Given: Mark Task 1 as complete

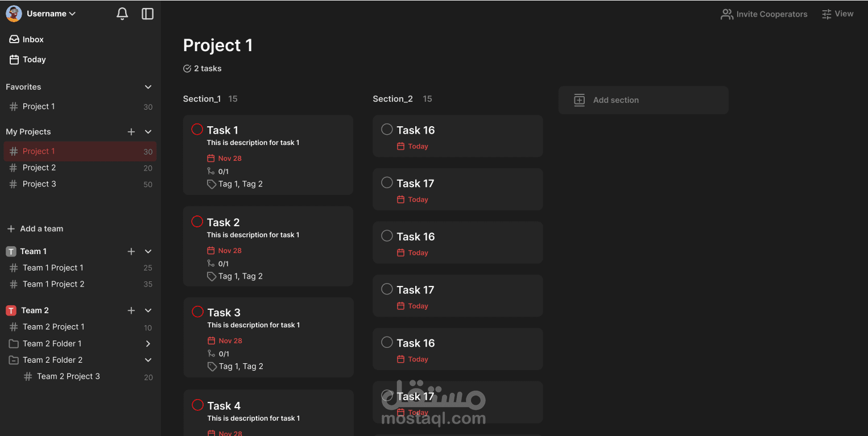Looking at the screenshot, I should click(197, 129).
